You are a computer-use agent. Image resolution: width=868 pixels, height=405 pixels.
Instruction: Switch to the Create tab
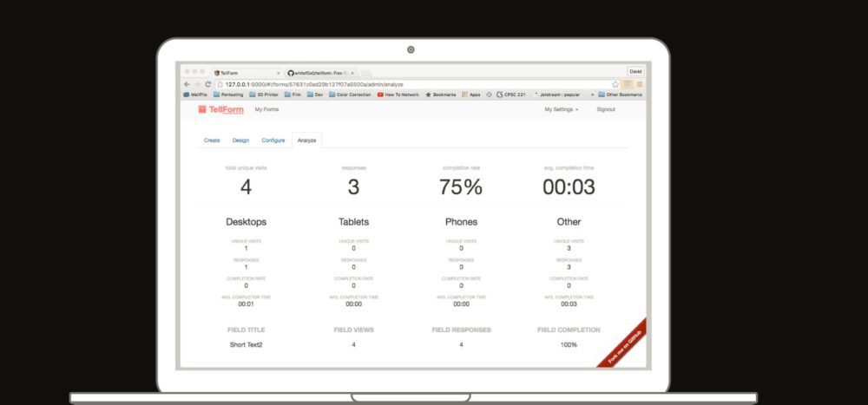point(212,140)
